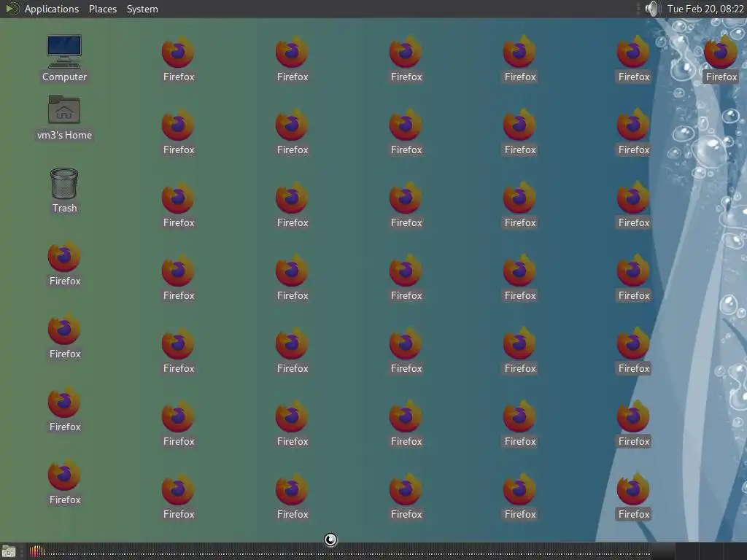Viewport: 747px width, 560px height.
Task: Click the MATE logo icon beside Applications
Action: pos(12,9)
